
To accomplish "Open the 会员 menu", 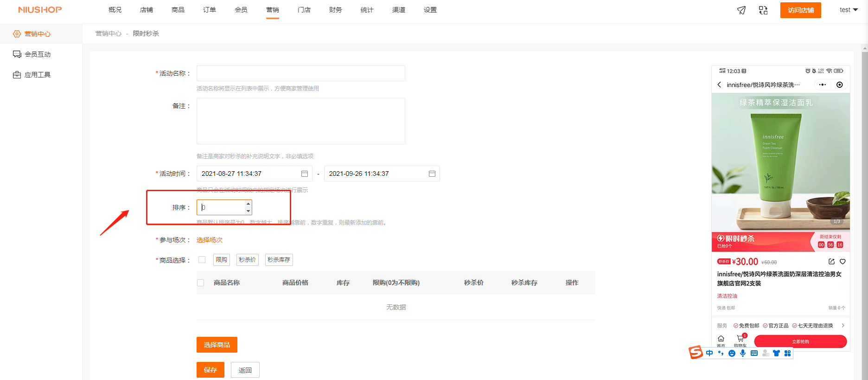I will pyautogui.click(x=241, y=10).
